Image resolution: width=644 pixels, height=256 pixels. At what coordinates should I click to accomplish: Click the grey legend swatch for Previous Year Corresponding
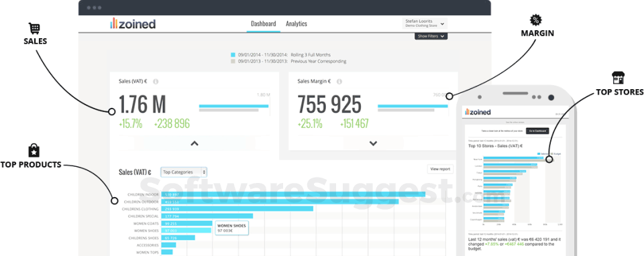pyautogui.click(x=233, y=61)
